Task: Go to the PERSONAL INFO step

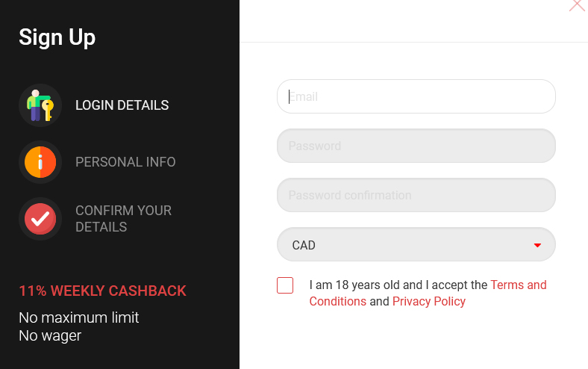Action: pos(125,162)
